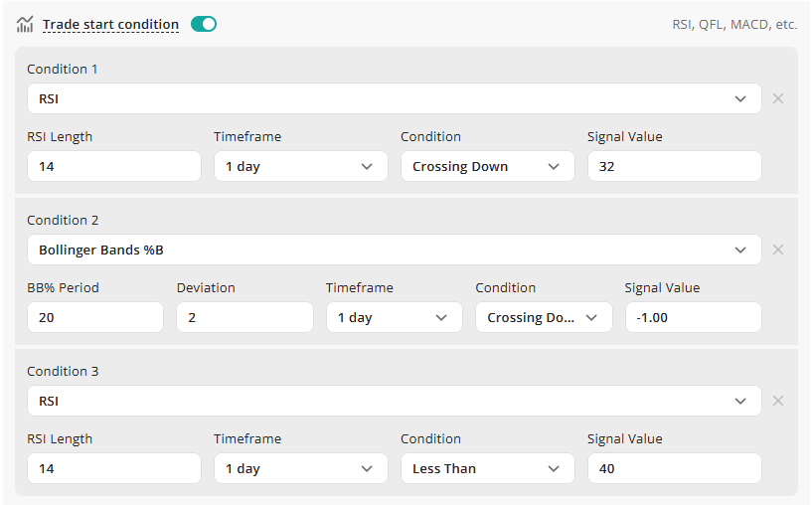Open Condition 2 Timeframe dropdown
The image size is (812, 505).
394,317
